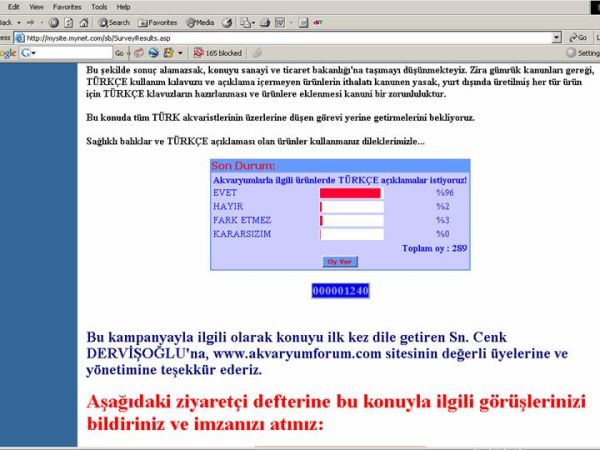The height and width of the screenshot is (450, 600).
Task: Click the FARK ETMEZ option label
Action: click(242, 220)
